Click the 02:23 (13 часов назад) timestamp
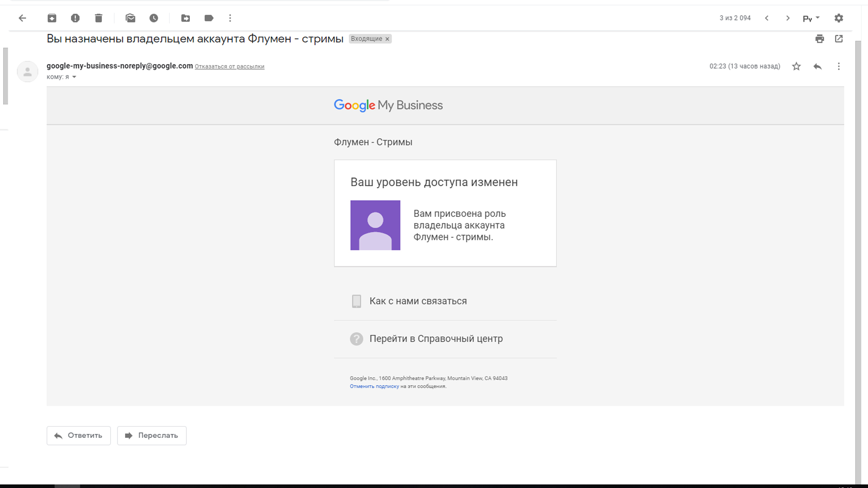The width and height of the screenshot is (868, 488). pyautogui.click(x=745, y=66)
